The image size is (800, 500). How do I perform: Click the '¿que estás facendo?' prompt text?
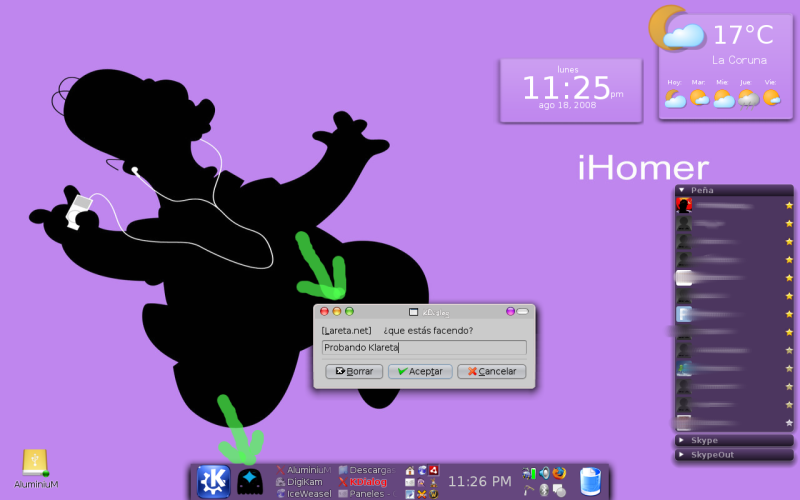(x=428, y=331)
